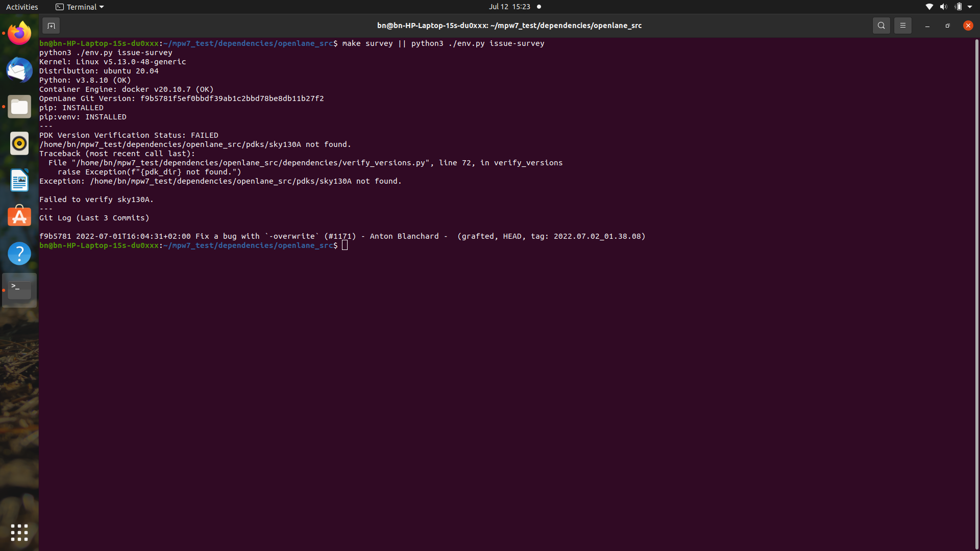Open Show Applications grid
980x551 pixels.
point(19,532)
